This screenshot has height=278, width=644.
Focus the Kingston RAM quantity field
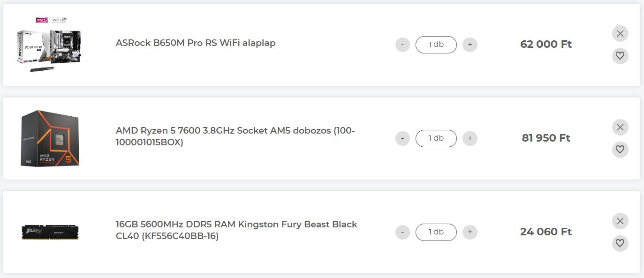pos(436,233)
